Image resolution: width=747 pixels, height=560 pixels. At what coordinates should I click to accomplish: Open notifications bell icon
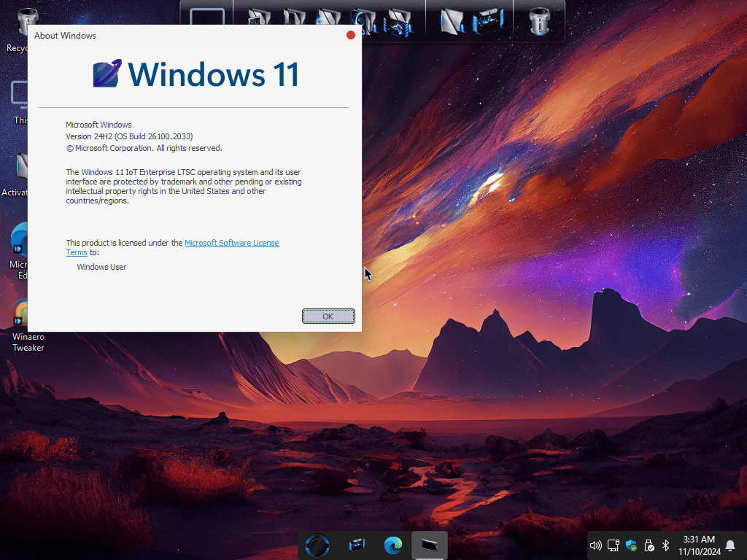coord(729,545)
